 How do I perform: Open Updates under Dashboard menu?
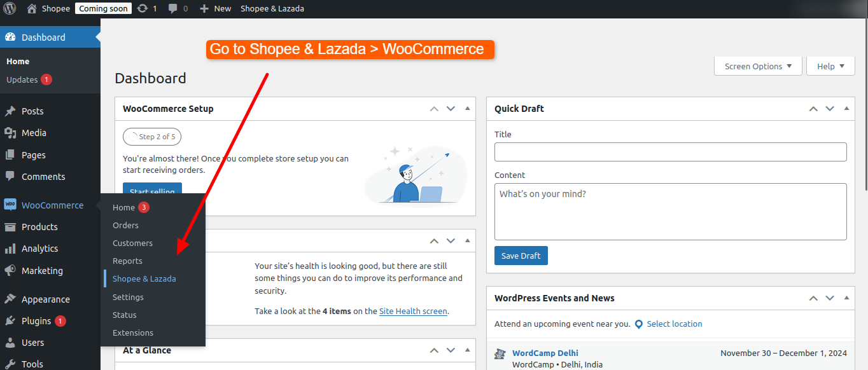click(x=22, y=79)
